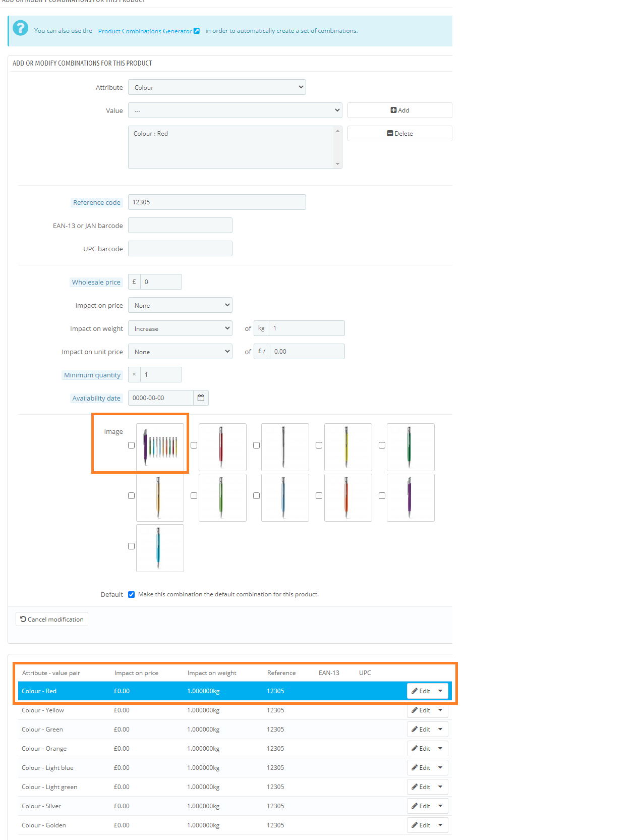The height and width of the screenshot is (840, 644).
Task: Click the Minimum quantity input
Action: (161, 375)
